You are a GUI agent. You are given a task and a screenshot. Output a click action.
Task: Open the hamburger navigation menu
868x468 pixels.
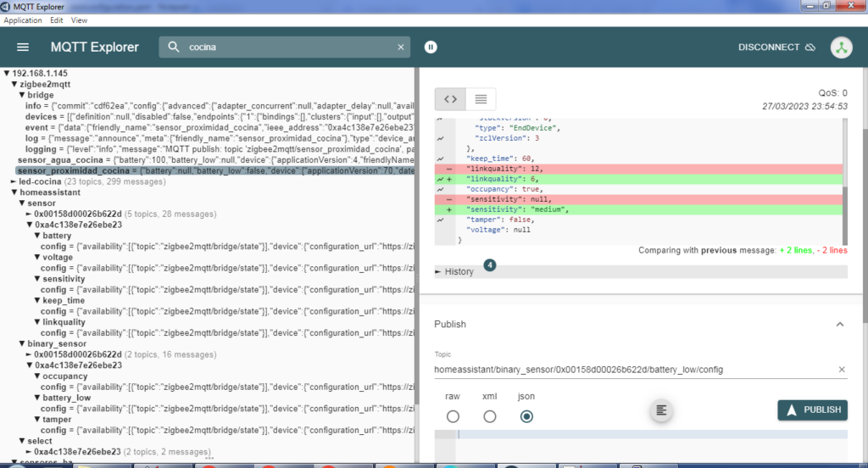[x=23, y=47]
